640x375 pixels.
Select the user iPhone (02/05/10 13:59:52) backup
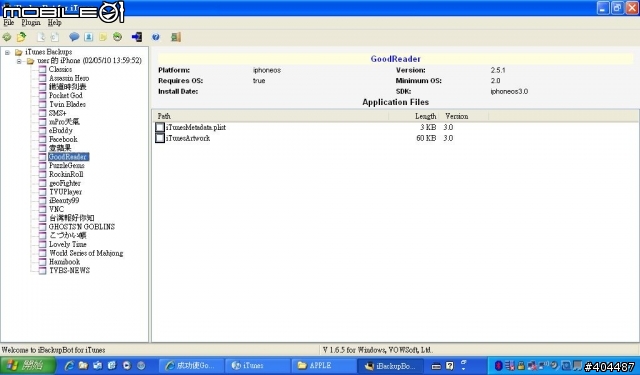point(89,61)
